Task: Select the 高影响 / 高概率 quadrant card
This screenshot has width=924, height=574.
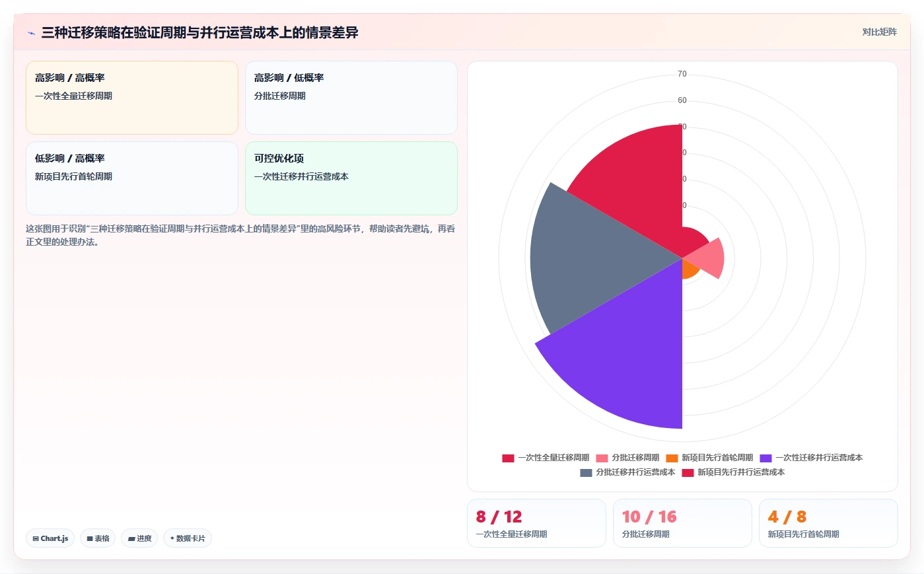Action: pos(132,98)
